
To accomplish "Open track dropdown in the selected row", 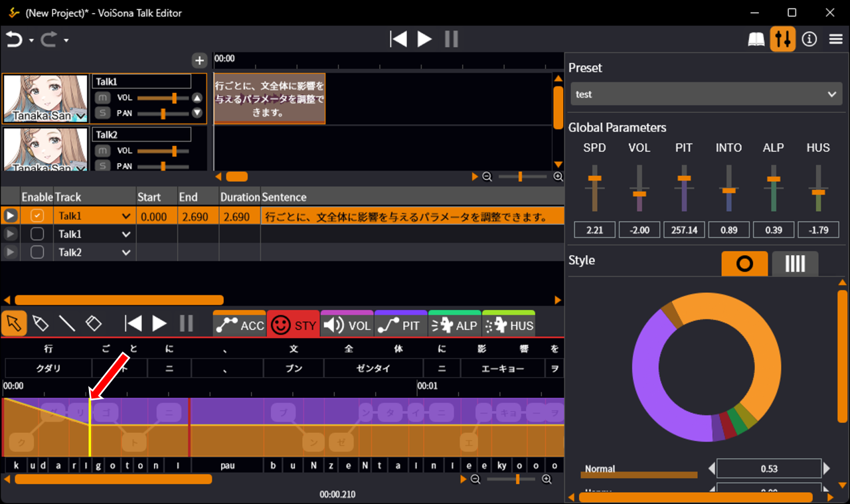I will click(126, 216).
